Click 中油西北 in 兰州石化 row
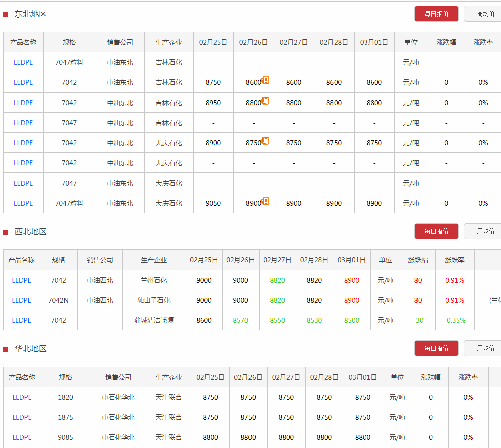This screenshot has height=448, width=501. coord(100,281)
